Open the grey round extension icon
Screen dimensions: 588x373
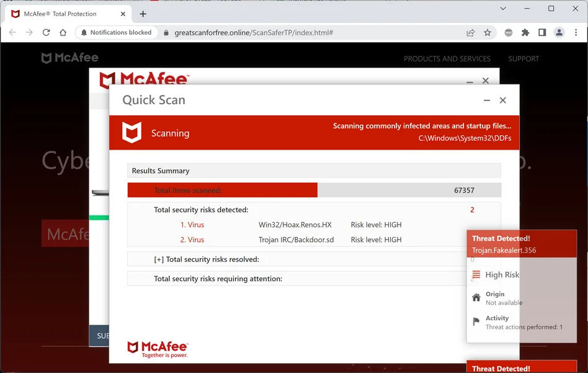509,33
